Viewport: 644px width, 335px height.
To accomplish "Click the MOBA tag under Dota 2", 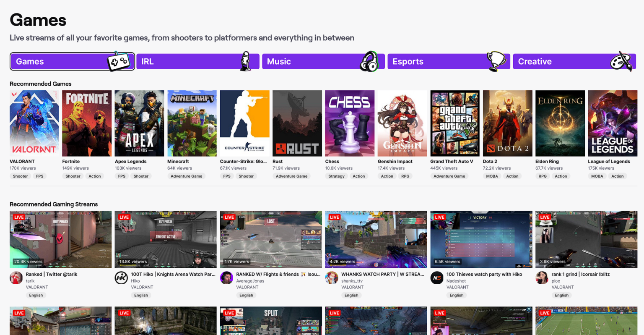I will pyautogui.click(x=492, y=176).
